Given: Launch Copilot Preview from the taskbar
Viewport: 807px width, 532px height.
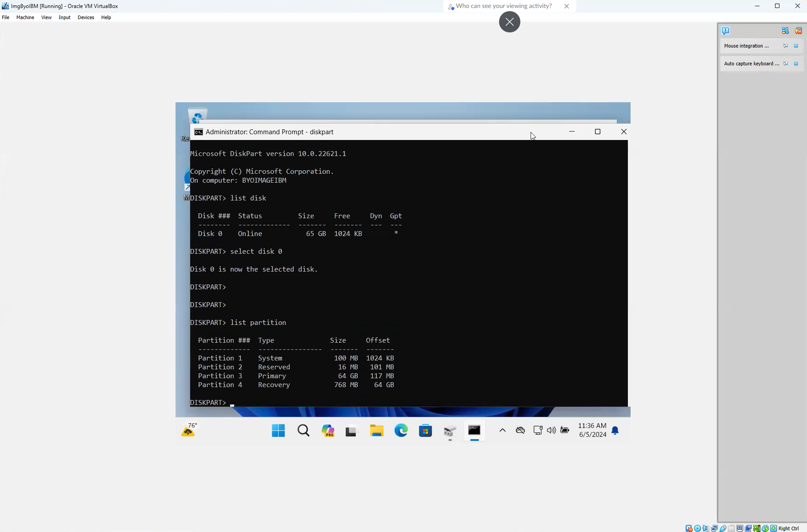Looking at the screenshot, I should (x=328, y=431).
